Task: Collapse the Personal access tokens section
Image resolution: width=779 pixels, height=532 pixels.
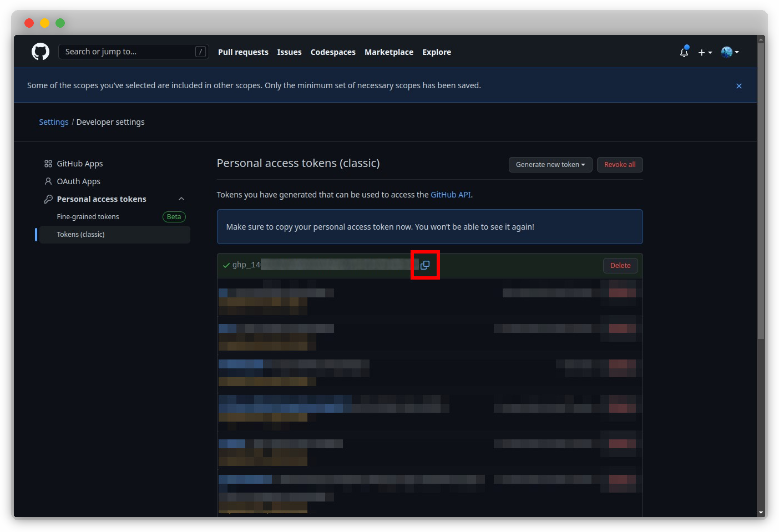Action: 181,199
